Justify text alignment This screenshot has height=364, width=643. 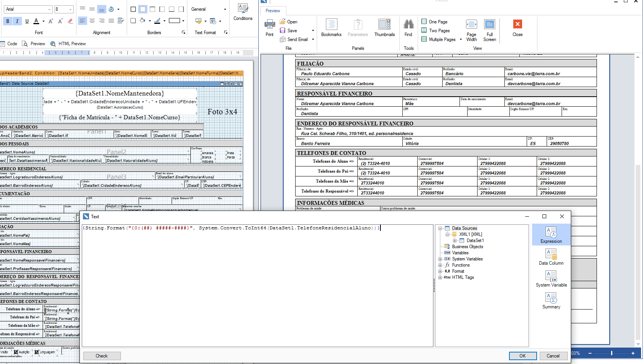pos(111,21)
